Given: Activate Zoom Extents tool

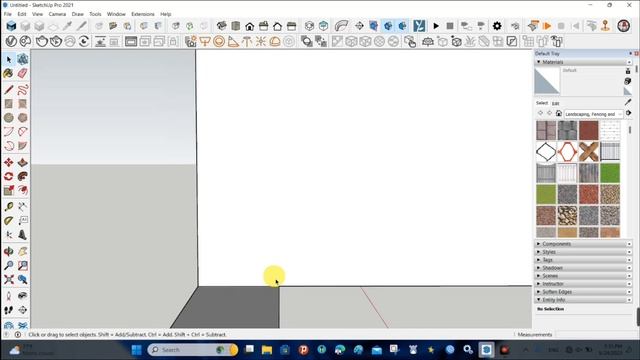Looking at the screenshot, I should click(9, 280).
